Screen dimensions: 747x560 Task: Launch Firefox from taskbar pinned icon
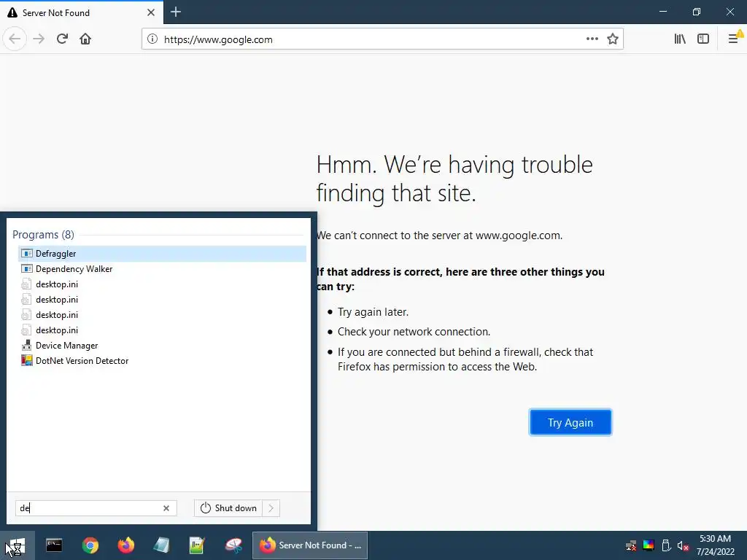tap(125, 545)
